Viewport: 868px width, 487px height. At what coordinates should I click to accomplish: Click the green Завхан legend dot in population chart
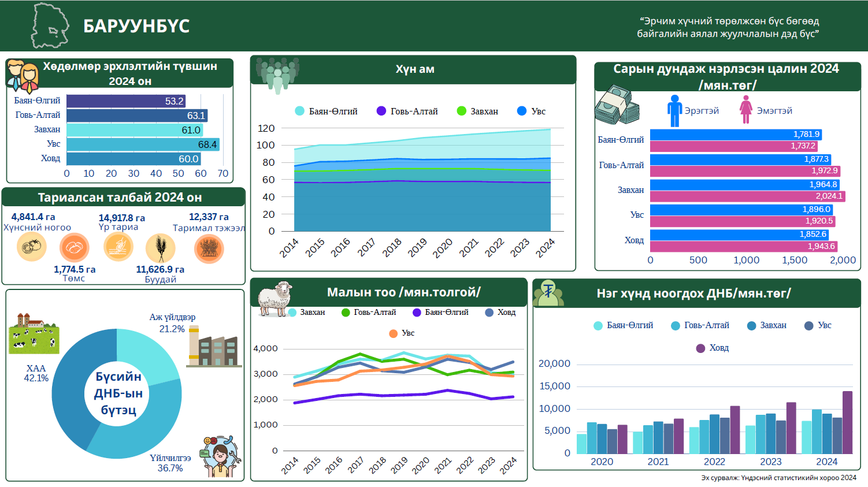(x=461, y=111)
